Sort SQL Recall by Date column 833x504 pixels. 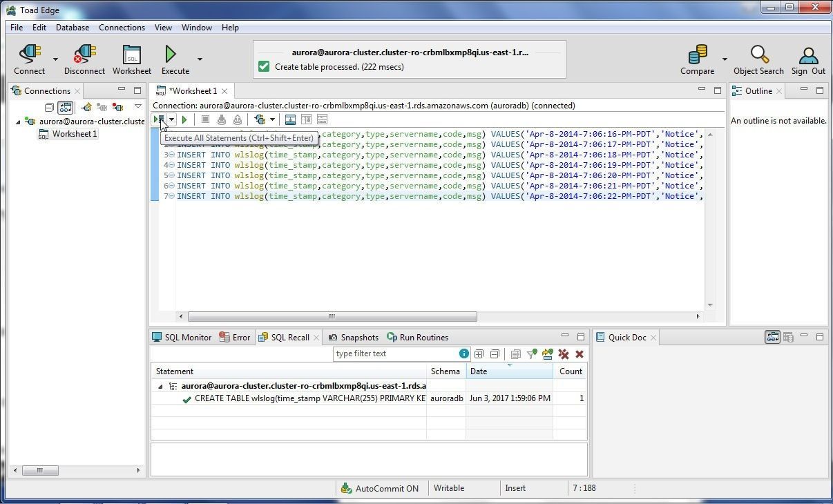point(509,371)
